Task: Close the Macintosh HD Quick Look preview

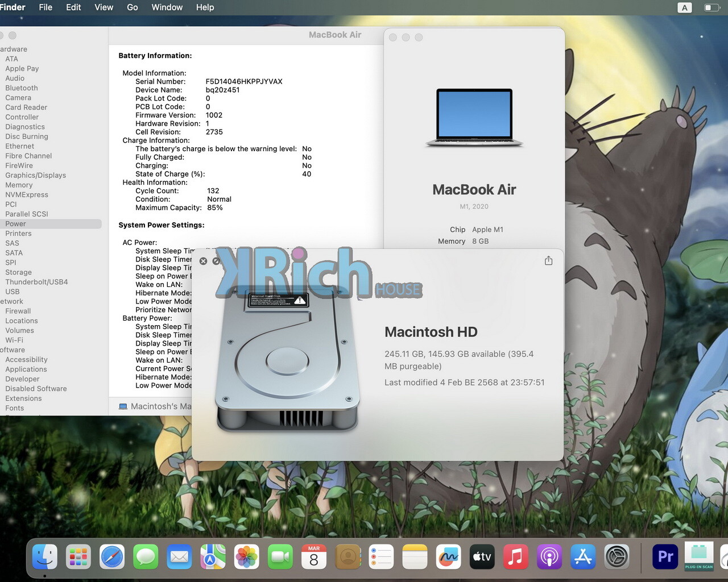Action: (203, 261)
